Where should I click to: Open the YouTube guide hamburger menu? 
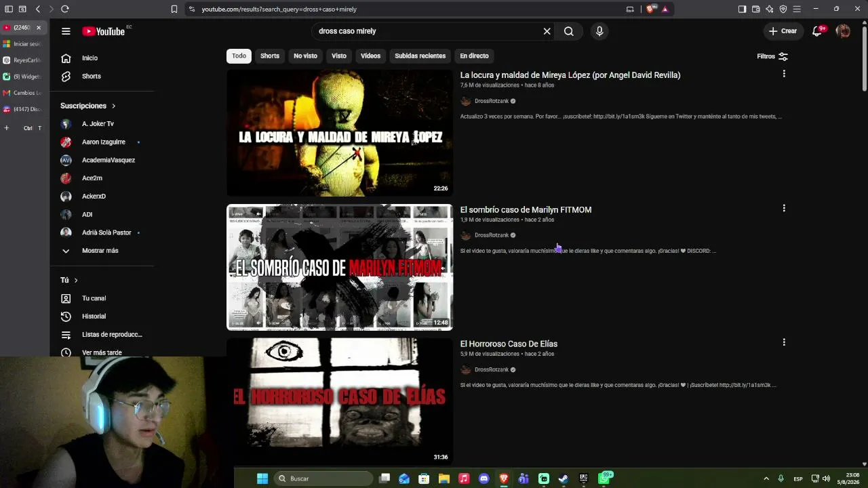click(x=66, y=31)
